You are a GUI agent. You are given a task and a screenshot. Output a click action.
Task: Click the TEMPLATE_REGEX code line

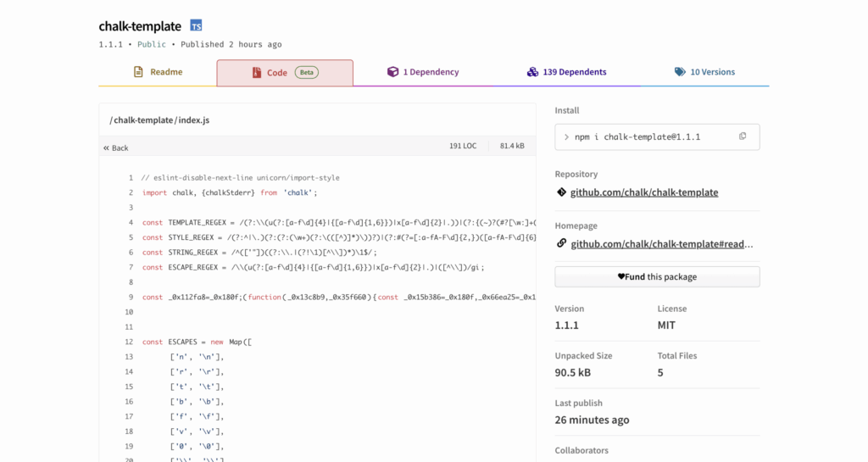coord(339,222)
